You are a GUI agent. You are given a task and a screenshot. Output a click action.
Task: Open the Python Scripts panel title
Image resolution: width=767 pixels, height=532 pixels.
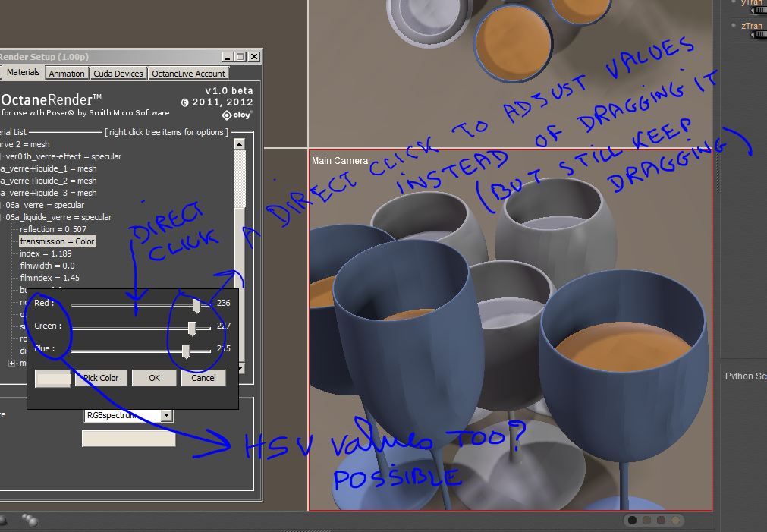[746, 376]
